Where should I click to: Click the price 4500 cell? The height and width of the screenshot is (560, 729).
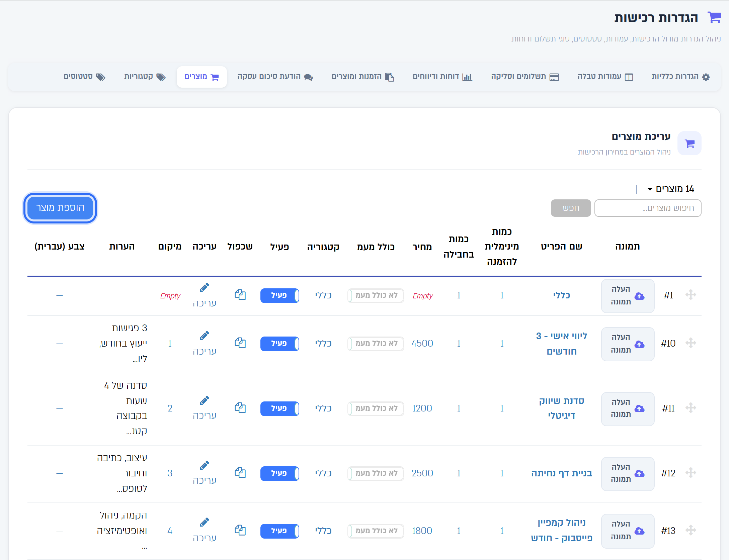click(422, 344)
